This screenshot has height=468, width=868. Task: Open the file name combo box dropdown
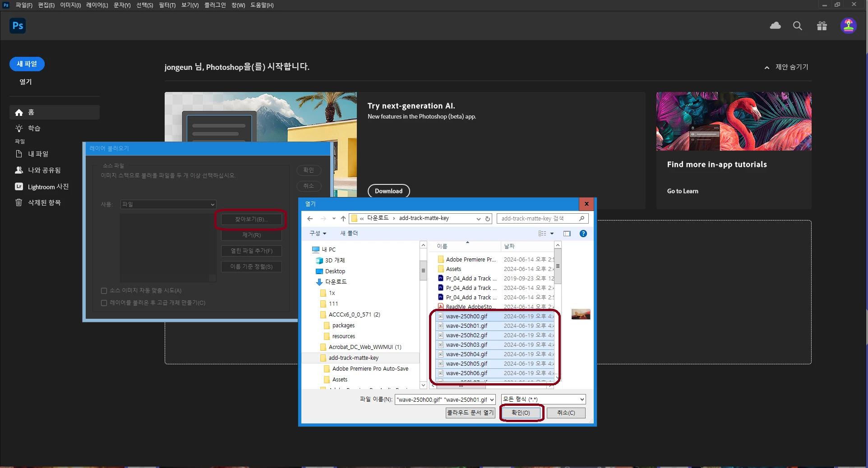(492, 400)
